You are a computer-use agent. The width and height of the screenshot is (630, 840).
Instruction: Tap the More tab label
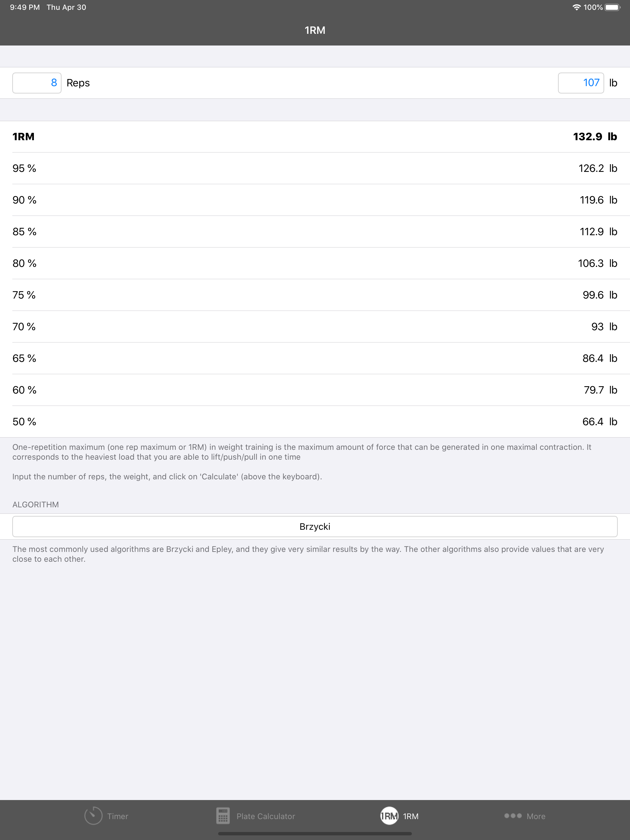[x=536, y=816]
